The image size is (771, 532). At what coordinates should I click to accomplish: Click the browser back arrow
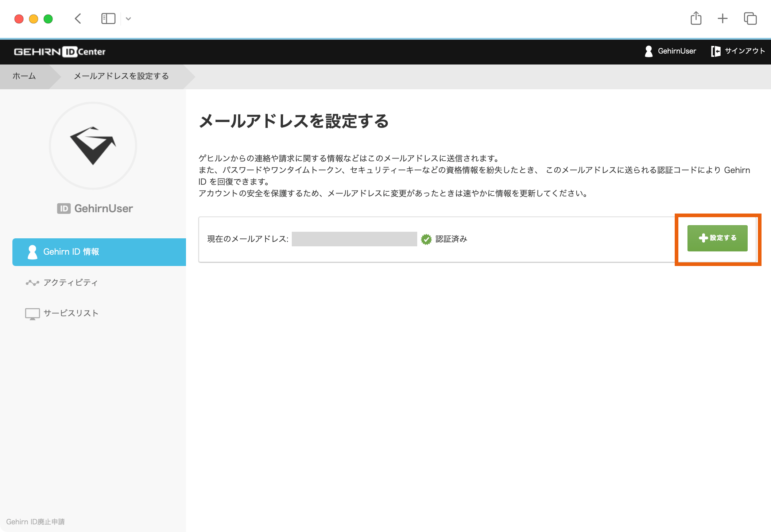(x=78, y=19)
